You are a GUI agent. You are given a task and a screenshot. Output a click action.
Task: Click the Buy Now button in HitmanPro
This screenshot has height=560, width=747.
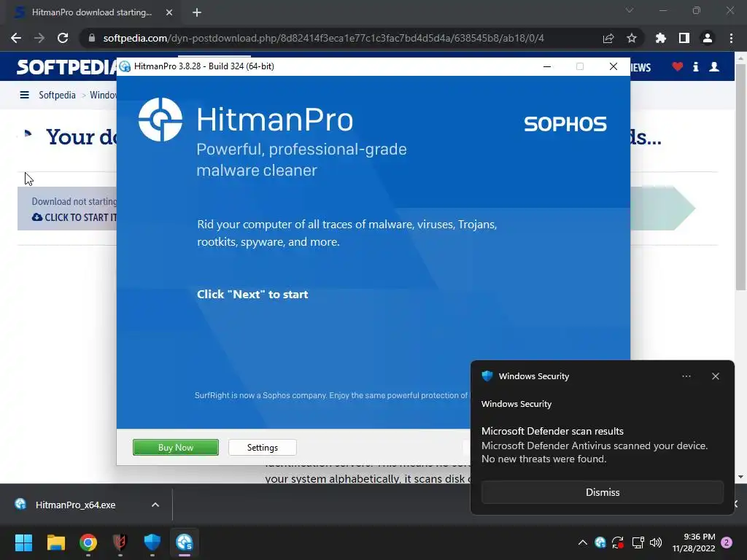click(x=175, y=447)
